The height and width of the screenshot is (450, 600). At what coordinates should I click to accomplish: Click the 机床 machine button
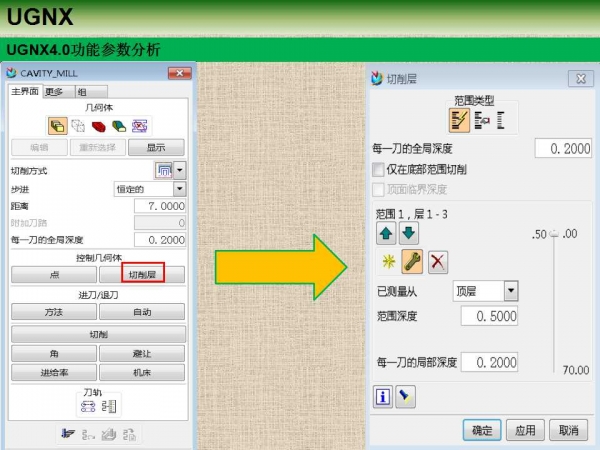142,372
